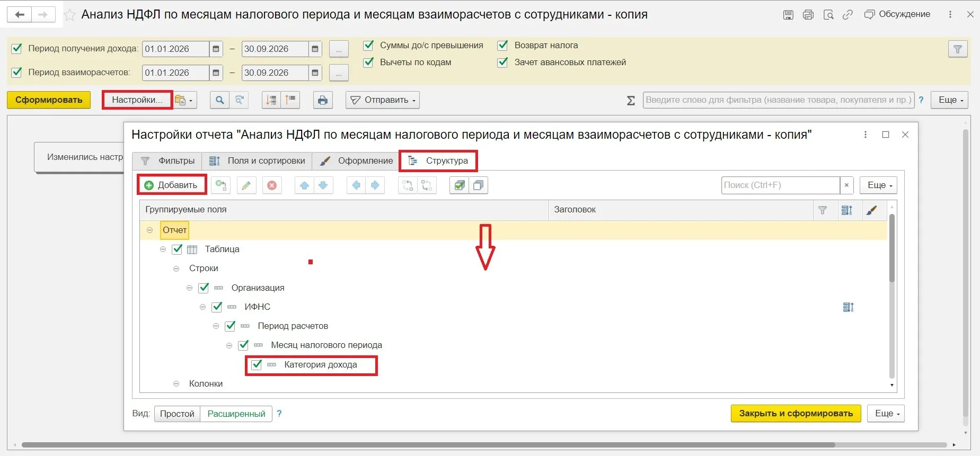Uncheck the Категория дохода checkbox
This screenshot has width=980, height=456.
(257, 364)
